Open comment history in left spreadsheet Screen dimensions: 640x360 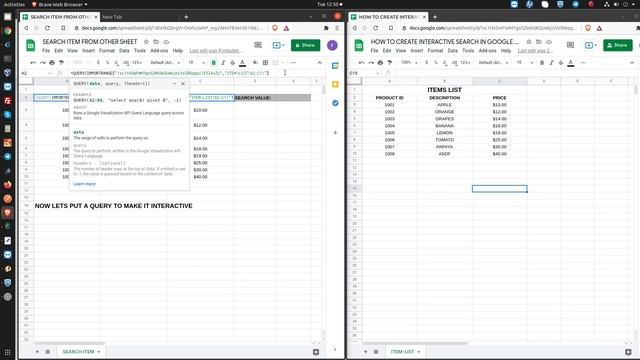coord(258,45)
